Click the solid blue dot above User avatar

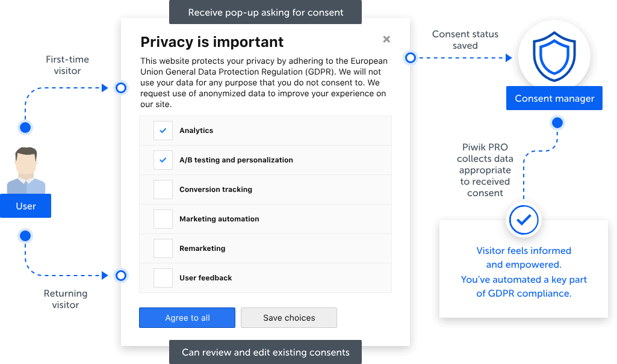coord(25,128)
